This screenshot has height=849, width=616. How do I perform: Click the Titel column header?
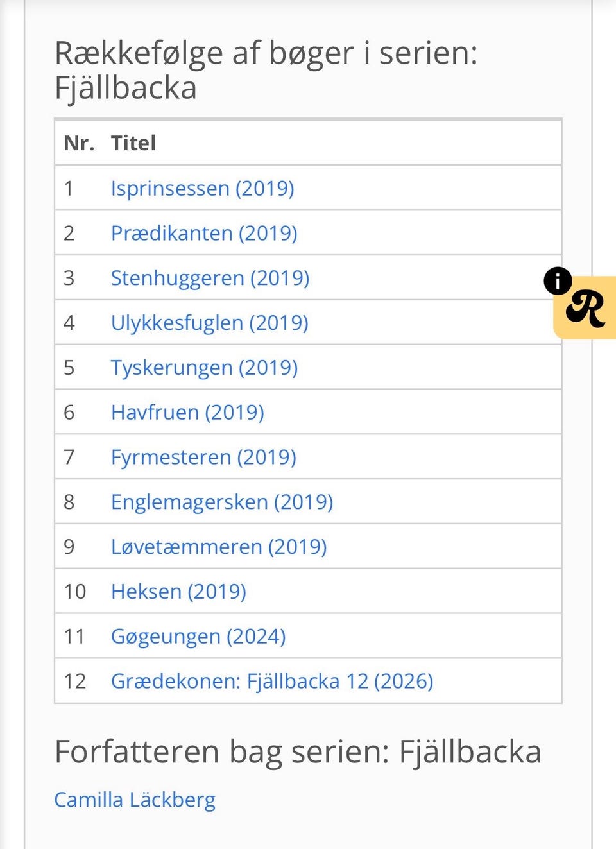[x=133, y=143]
